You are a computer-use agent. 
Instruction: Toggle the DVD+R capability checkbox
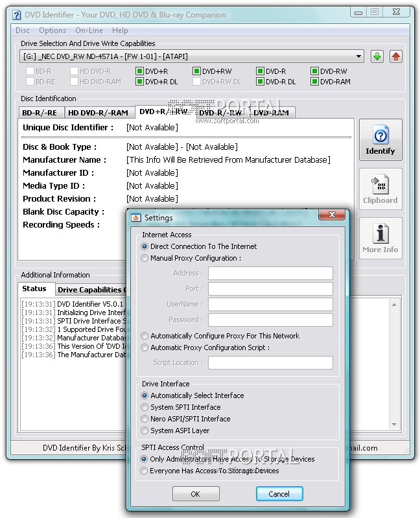pos(139,71)
